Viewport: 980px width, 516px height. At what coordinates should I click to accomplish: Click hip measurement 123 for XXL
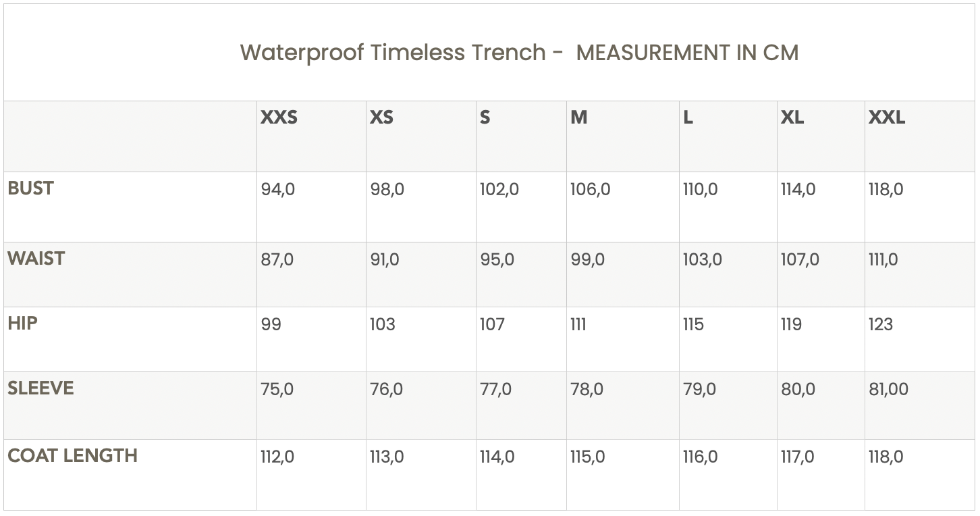tap(880, 325)
